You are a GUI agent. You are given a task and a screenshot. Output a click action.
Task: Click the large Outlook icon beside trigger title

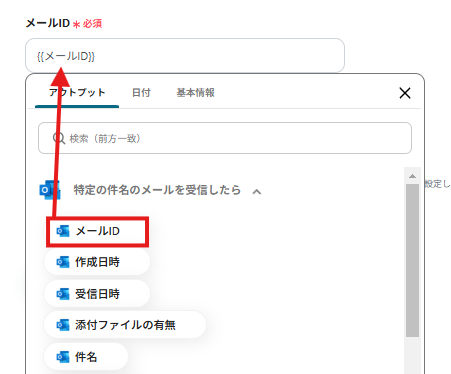pyautogui.click(x=50, y=190)
